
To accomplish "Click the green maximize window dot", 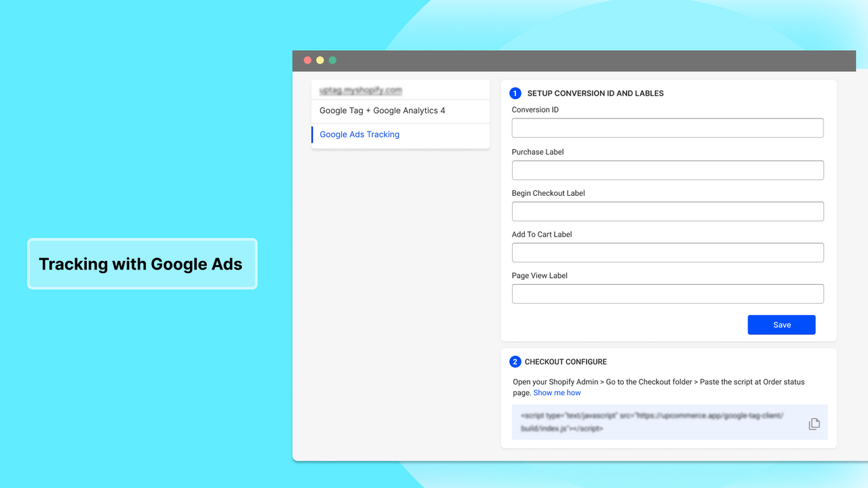I will coord(332,60).
